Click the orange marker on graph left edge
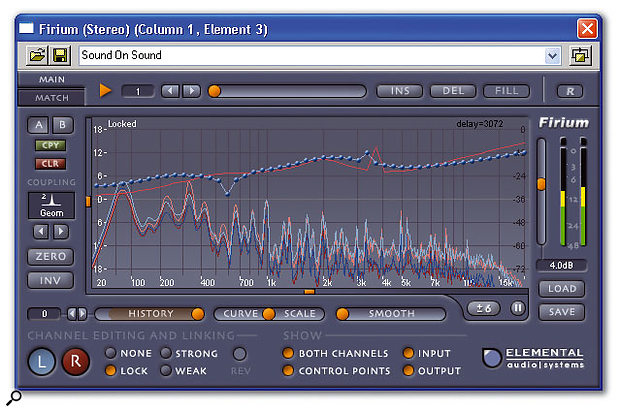620x412 pixels. point(89,202)
